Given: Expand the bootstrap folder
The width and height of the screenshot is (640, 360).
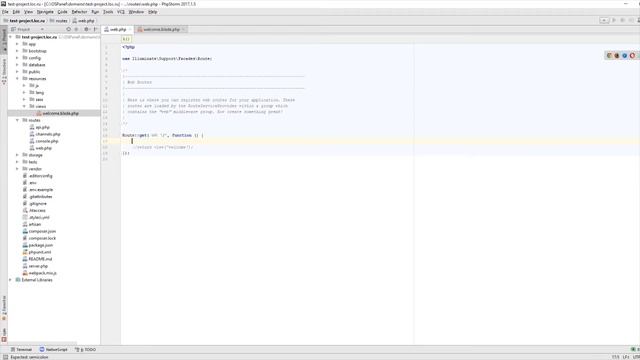Looking at the screenshot, I should pos(17,51).
